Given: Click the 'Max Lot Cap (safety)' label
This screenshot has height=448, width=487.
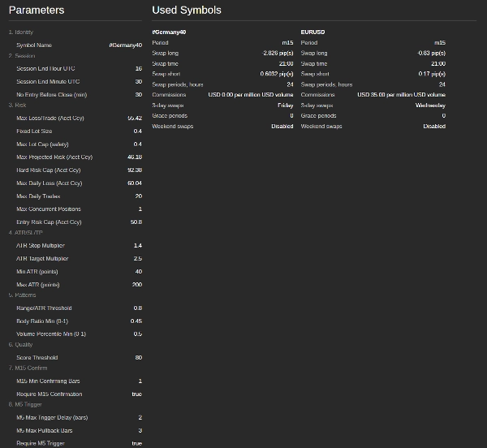Looking at the screenshot, I should click(x=42, y=144).
